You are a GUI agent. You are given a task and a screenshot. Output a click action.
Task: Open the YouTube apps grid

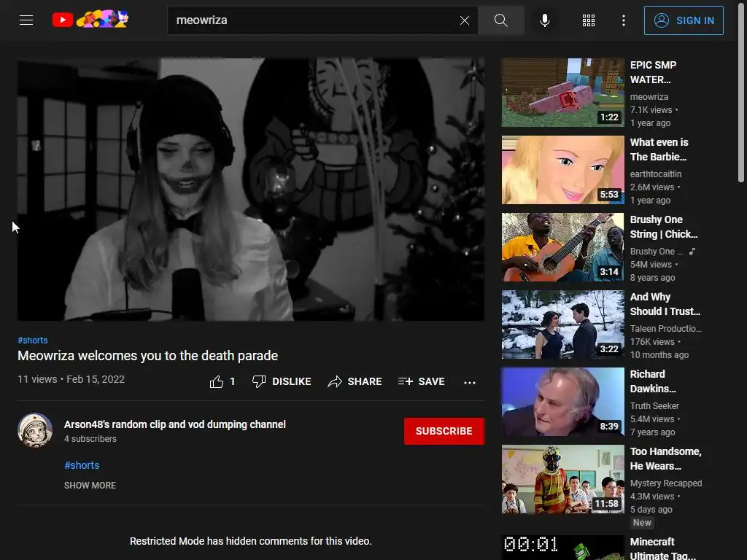tap(589, 20)
